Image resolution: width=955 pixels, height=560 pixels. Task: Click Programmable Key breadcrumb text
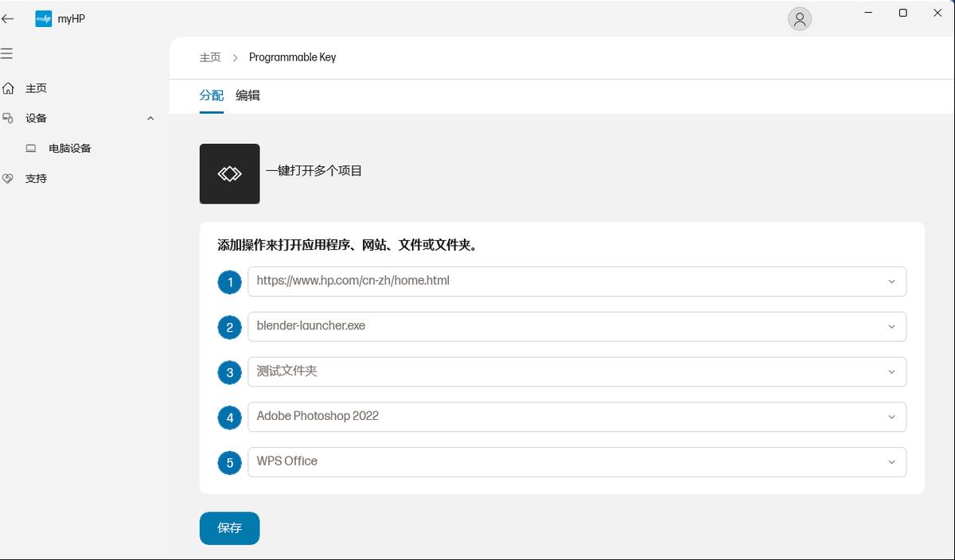click(293, 57)
